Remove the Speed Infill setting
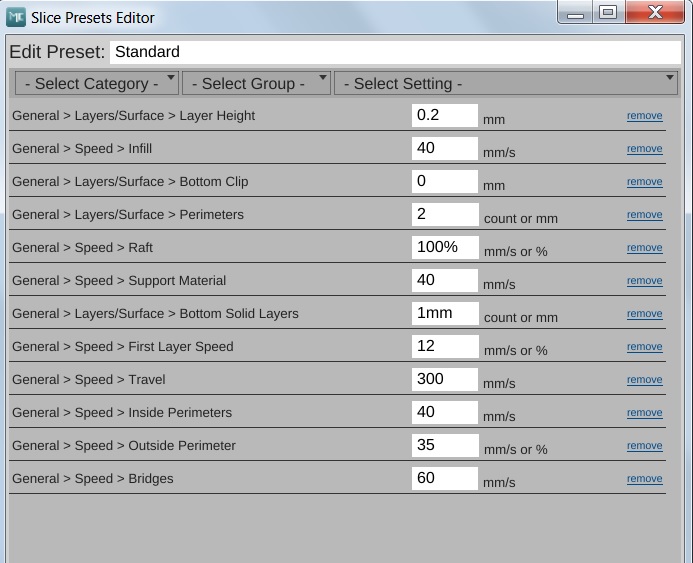 pyautogui.click(x=644, y=149)
